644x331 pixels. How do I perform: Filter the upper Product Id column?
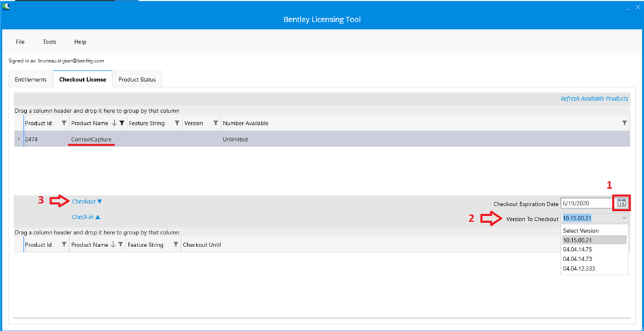pyautogui.click(x=64, y=124)
